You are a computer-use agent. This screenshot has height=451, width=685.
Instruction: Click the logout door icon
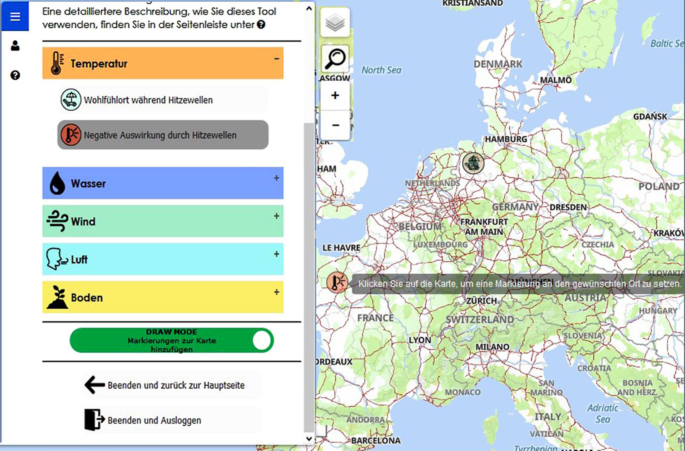pos(94,420)
